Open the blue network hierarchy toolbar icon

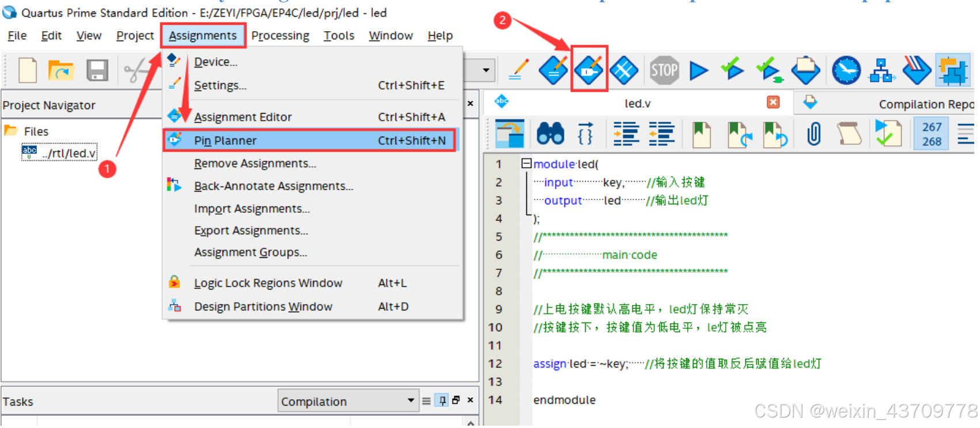881,70
